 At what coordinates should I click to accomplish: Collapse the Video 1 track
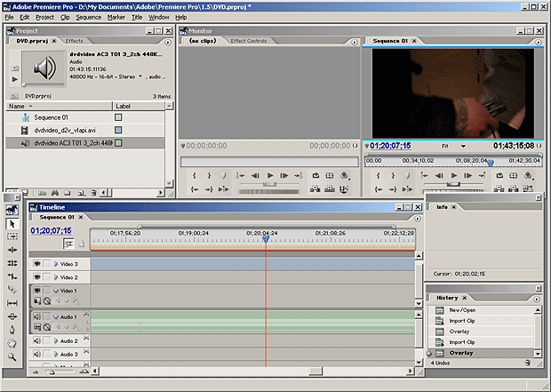coord(55,291)
